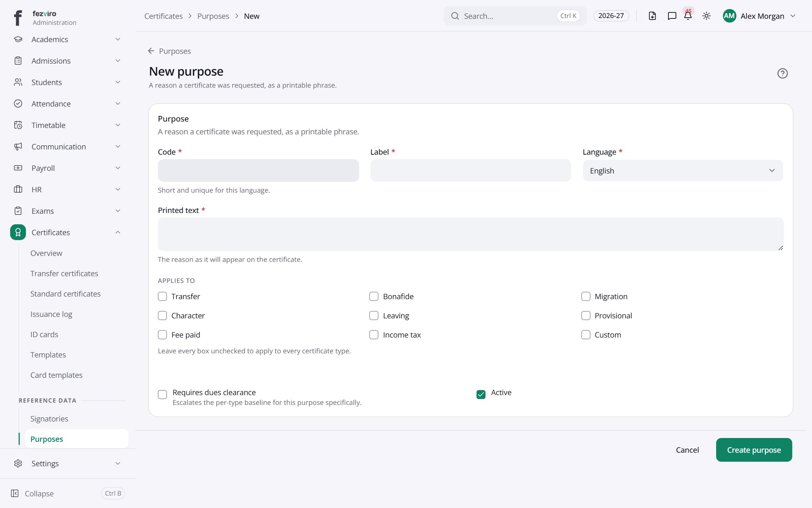The height and width of the screenshot is (508, 812).
Task: Click the Admissions clipboard icon
Action: tap(18, 61)
